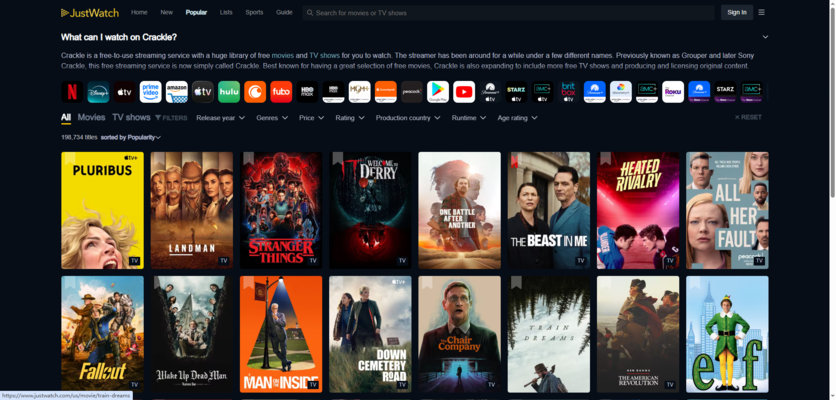
Task: Open the sorted by Popularity dropdown
Action: click(x=130, y=137)
